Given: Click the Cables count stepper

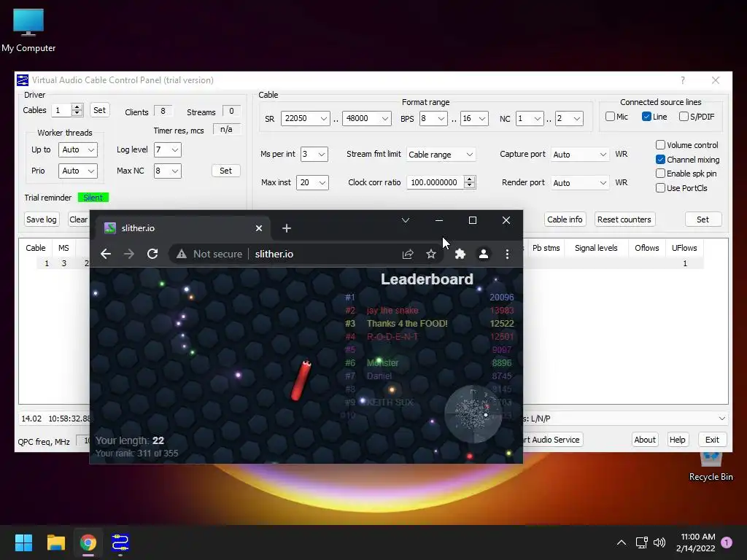Looking at the screenshot, I should tap(77, 110).
